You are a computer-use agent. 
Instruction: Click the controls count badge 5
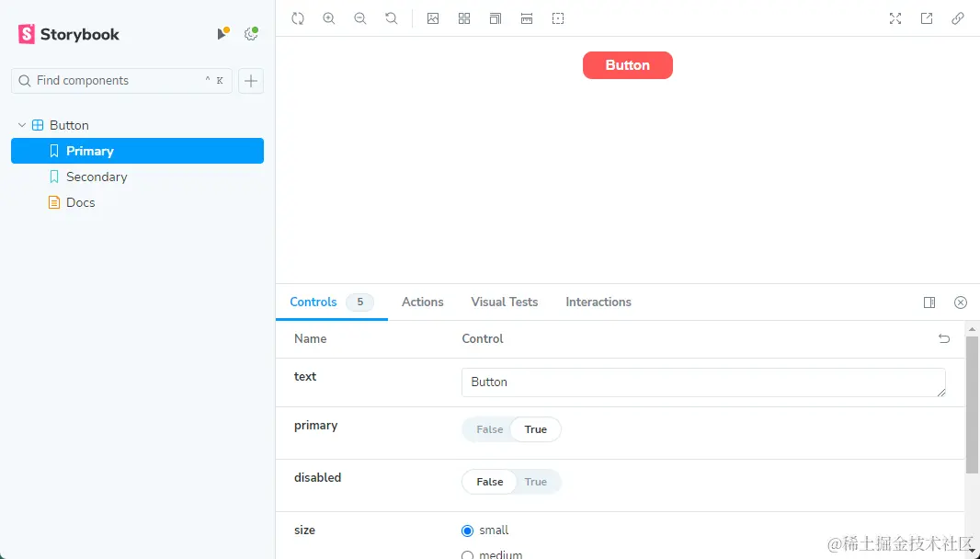click(360, 302)
